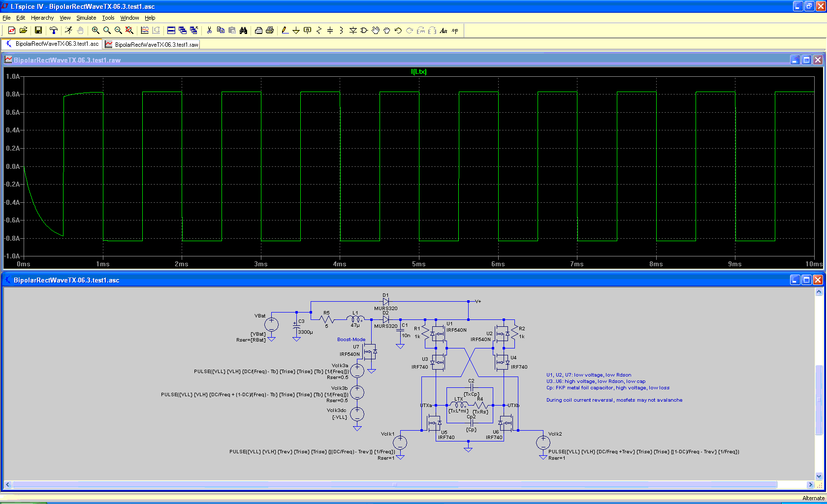This screenshot has height=504, width=827.
Task: Click the Zoom In magnifier icon
Action: pos(95,31)
